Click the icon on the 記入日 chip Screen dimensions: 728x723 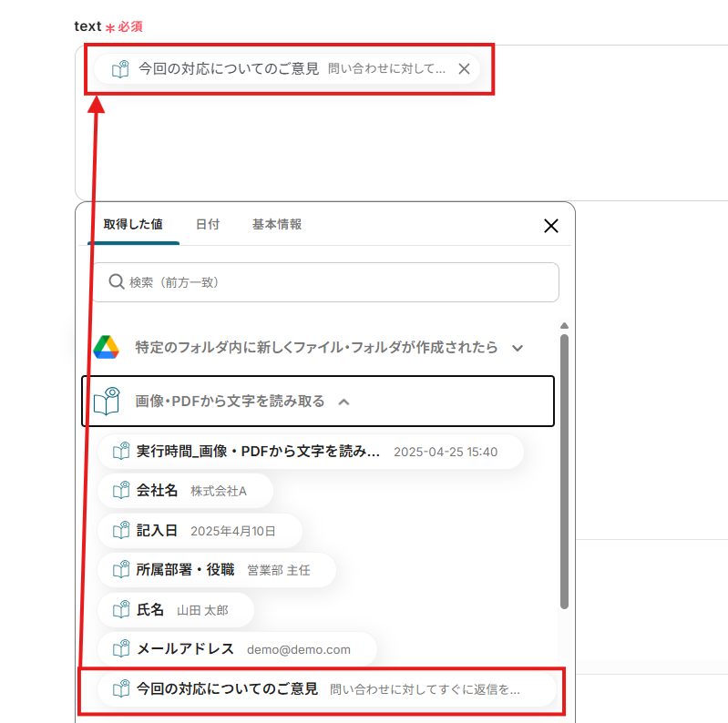[x=120, y=531]
